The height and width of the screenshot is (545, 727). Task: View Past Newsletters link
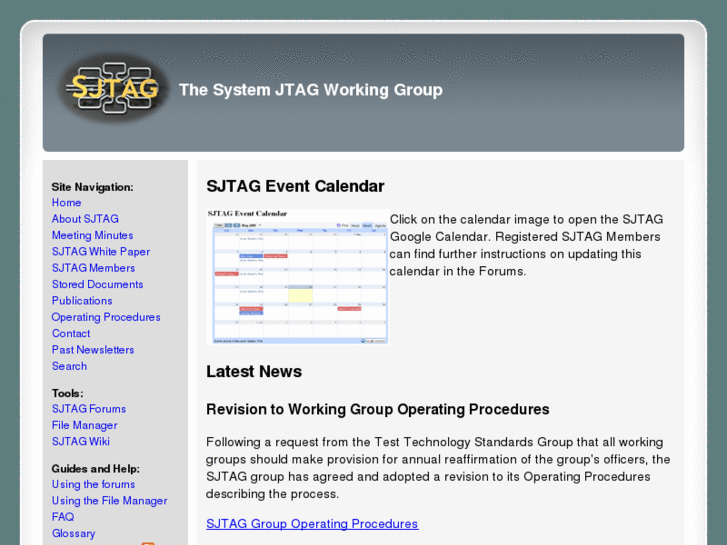point(93,350)
